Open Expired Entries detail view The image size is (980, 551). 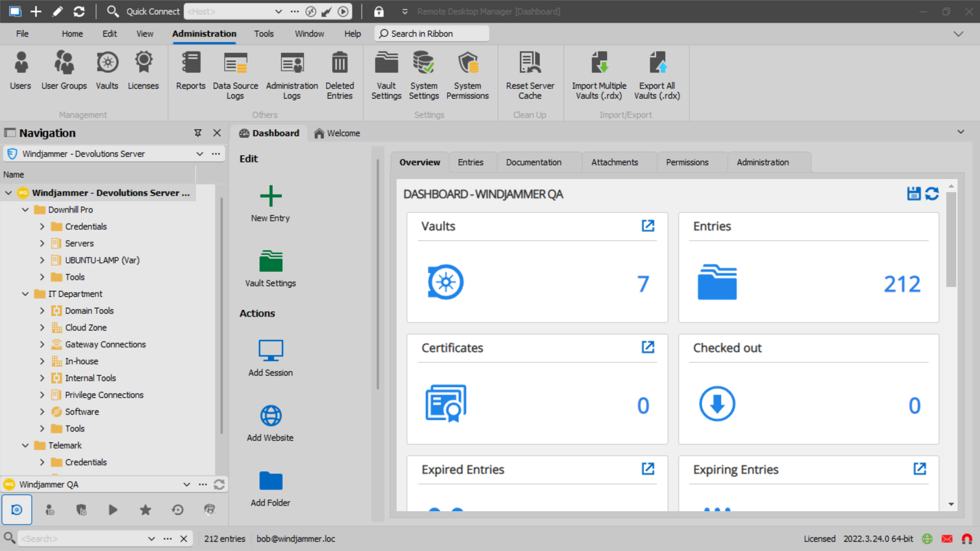[x=648, y=469]
